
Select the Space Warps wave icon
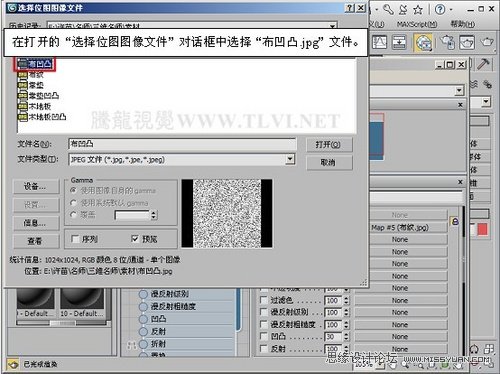pyautogui.click(x=474, y=84)
